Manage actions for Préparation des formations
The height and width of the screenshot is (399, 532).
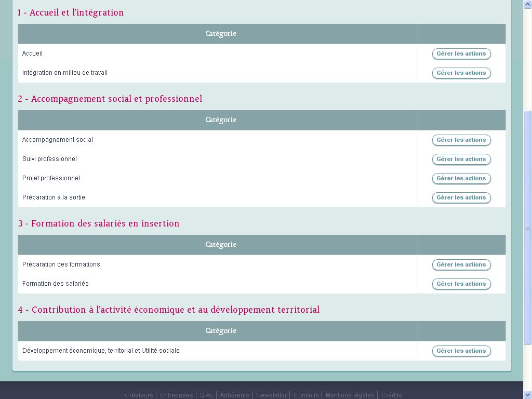(x=461, y=264)
